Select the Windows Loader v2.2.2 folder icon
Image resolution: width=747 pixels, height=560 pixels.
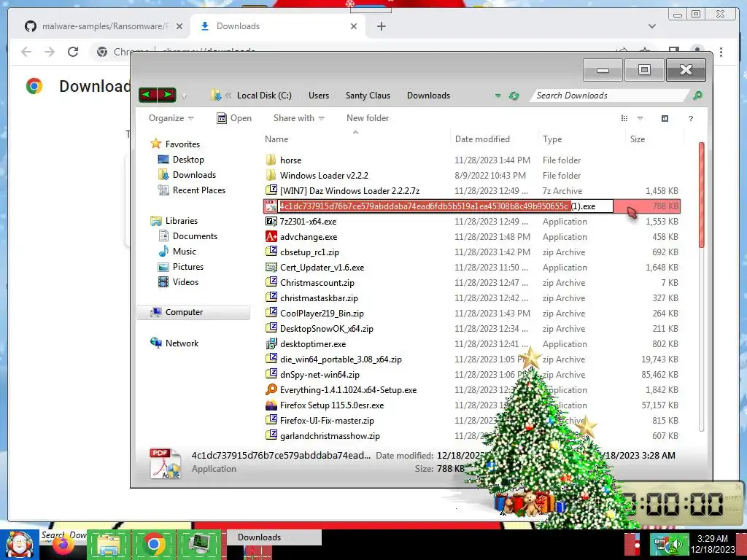271,175
